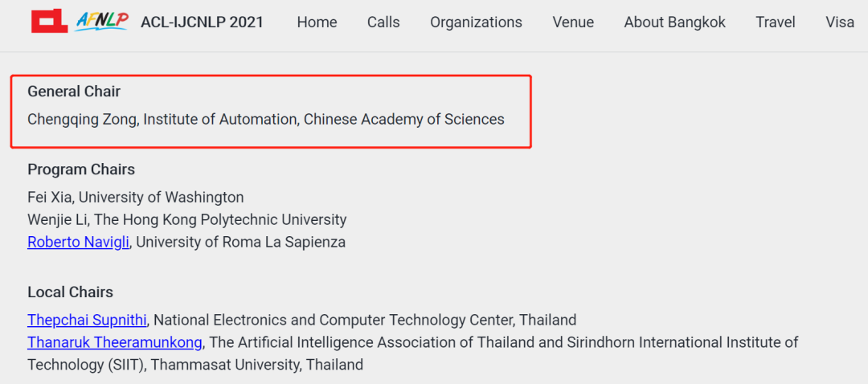Open the Calls menu item
This screenshot has width=868, height=384.
point(383,22)
